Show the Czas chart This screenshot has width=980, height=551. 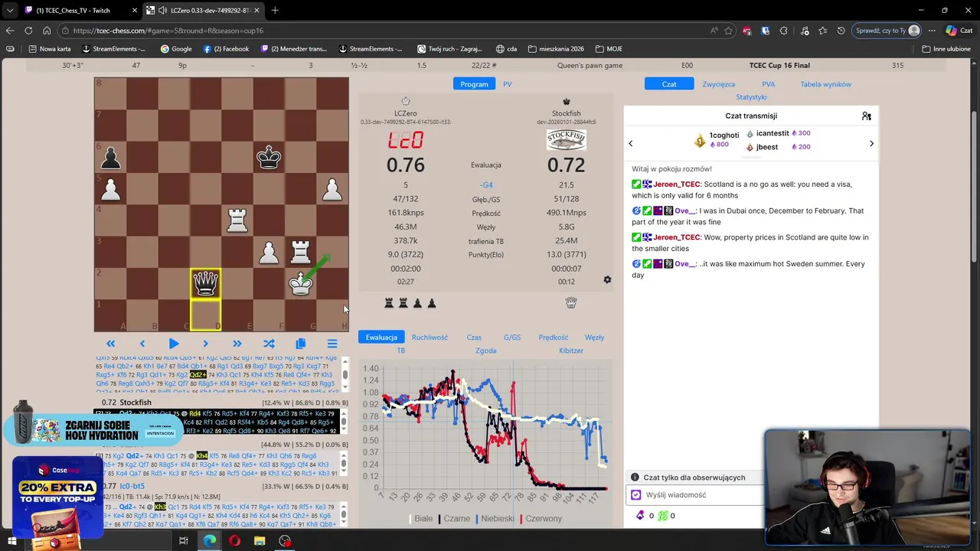[x=474, y=337]
